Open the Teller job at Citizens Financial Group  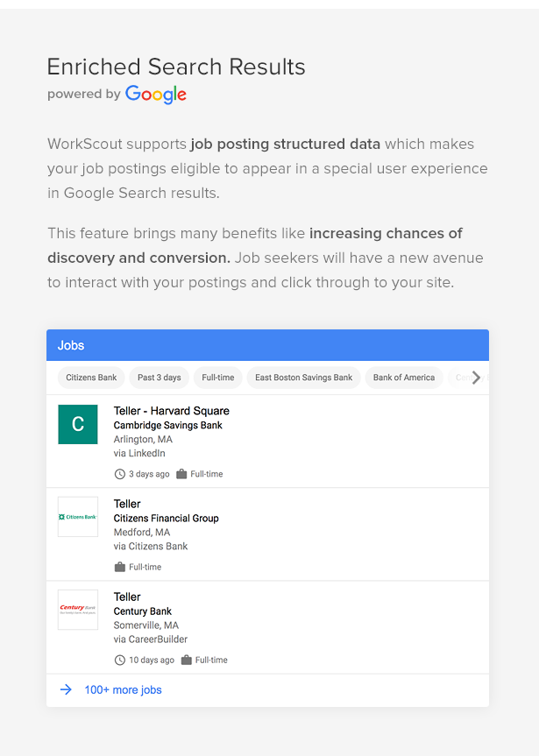coord(127,504)
